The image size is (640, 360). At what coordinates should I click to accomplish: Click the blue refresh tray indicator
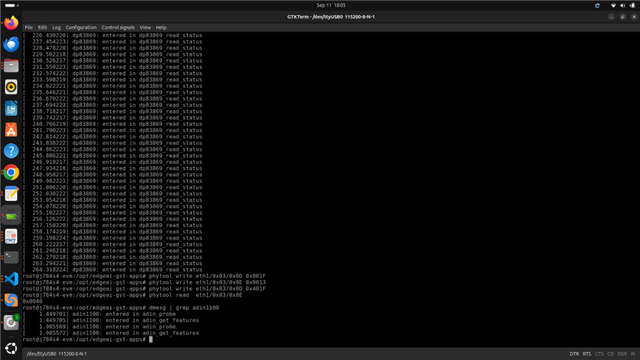tap(597, 5)
